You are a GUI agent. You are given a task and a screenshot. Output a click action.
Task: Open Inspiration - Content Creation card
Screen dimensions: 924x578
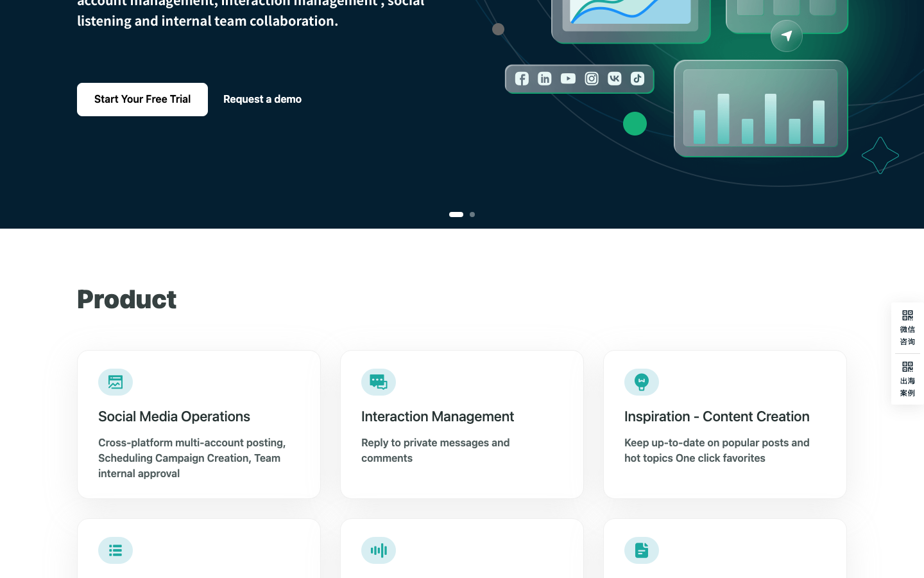[x=725, y=425]
